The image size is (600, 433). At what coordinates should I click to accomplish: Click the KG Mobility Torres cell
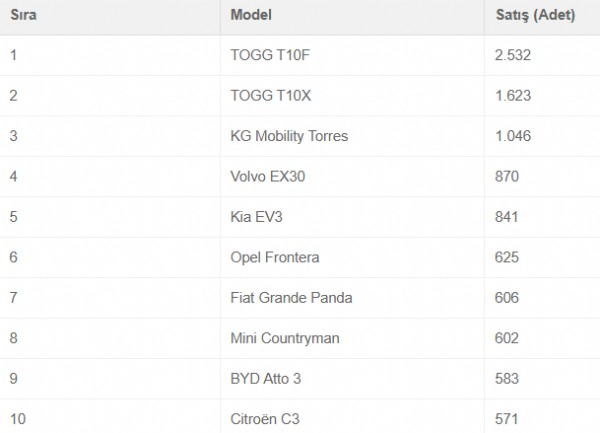point(289,136)
